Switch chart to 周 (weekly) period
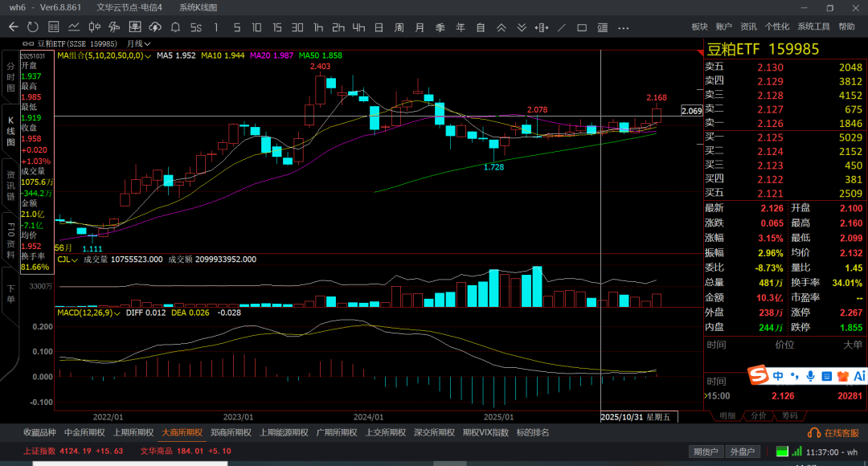This screenshot has width=868, height=466. click(399, 27)
